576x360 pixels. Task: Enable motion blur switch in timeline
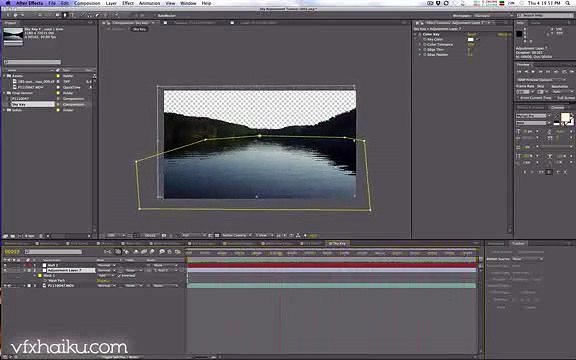152,252
